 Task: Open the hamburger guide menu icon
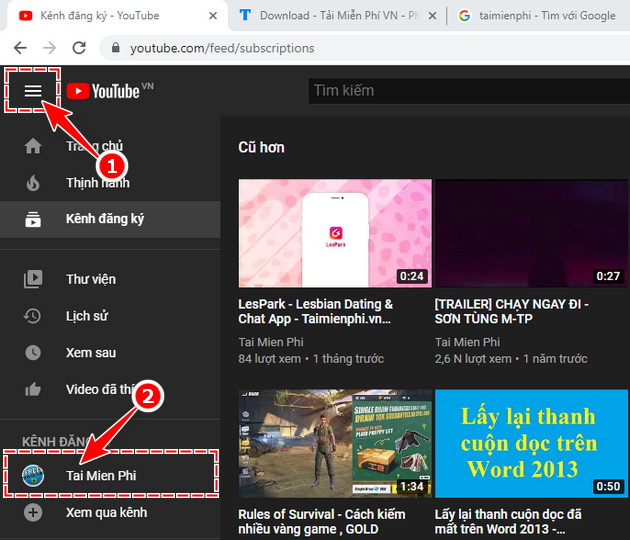(33, 90)
